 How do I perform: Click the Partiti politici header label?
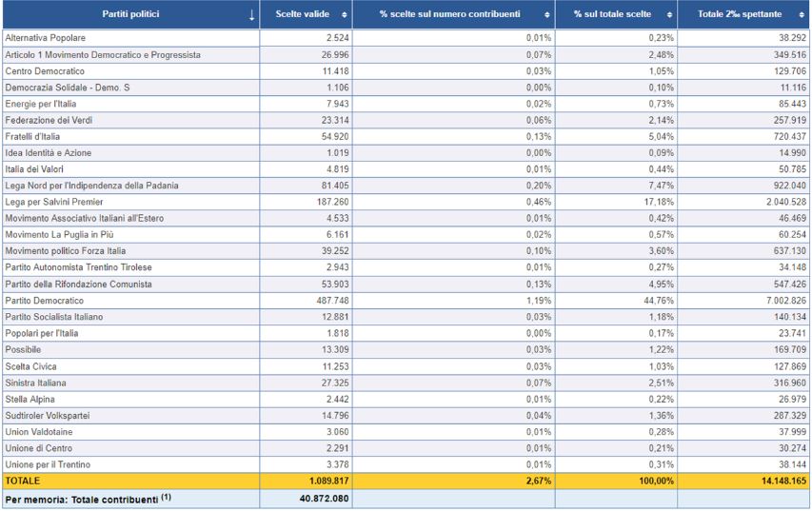[x=130, y=14]
